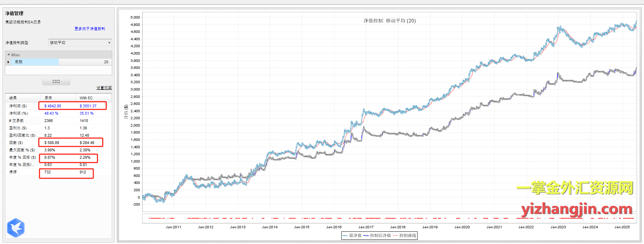The height and width of the screenshot is (244, 644).
Task: Click the 设置视图 link
Action: click(x=104, y=88)
